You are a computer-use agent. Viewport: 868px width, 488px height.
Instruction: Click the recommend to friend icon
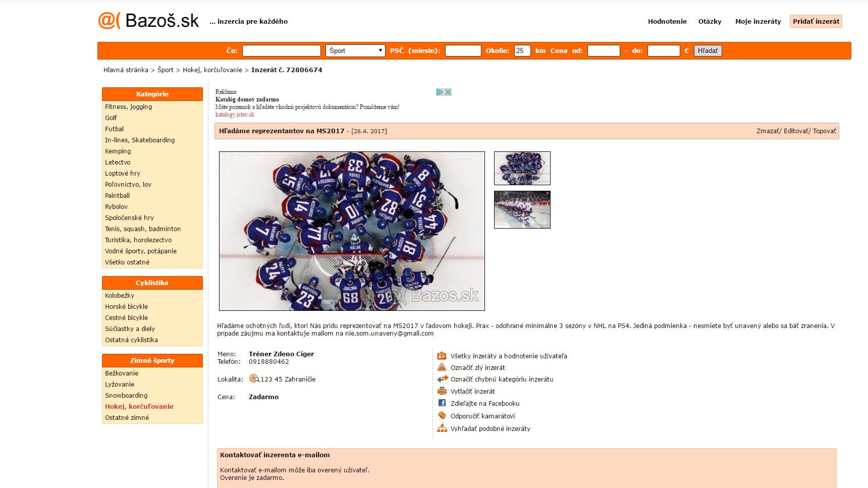[442, 416]
